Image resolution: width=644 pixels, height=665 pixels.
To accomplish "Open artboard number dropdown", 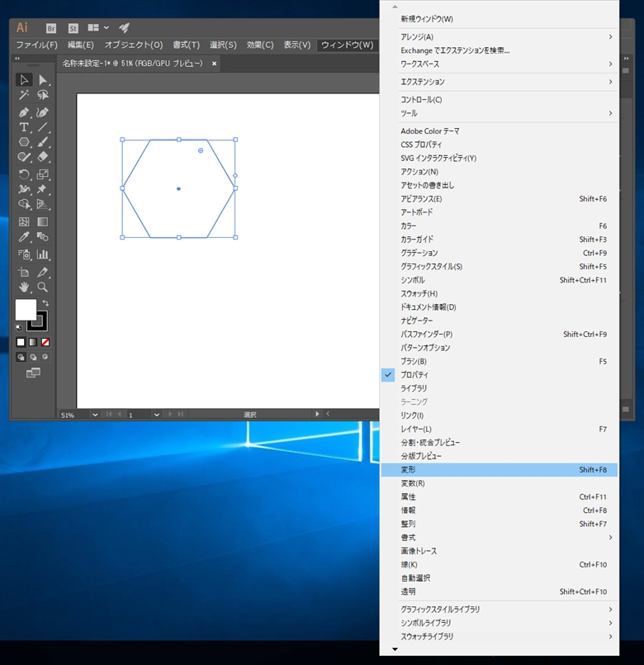I will pos(156,415).
